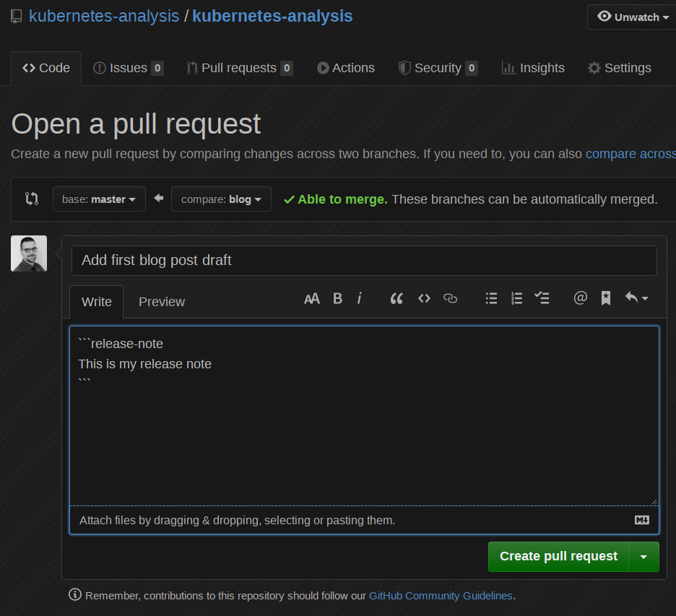Reference an issue with bookmark icon

[x=606, y=298]
